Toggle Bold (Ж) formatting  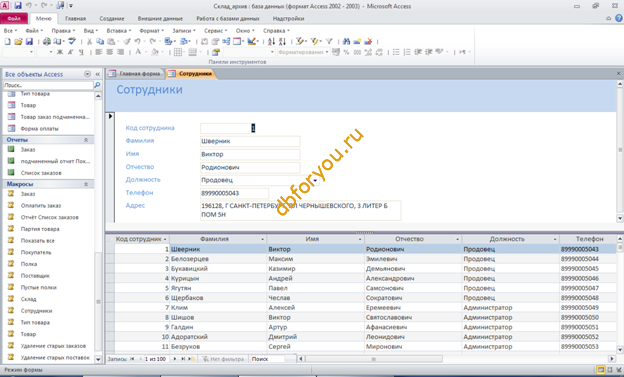pyautogui.click(x=60, y=52)
